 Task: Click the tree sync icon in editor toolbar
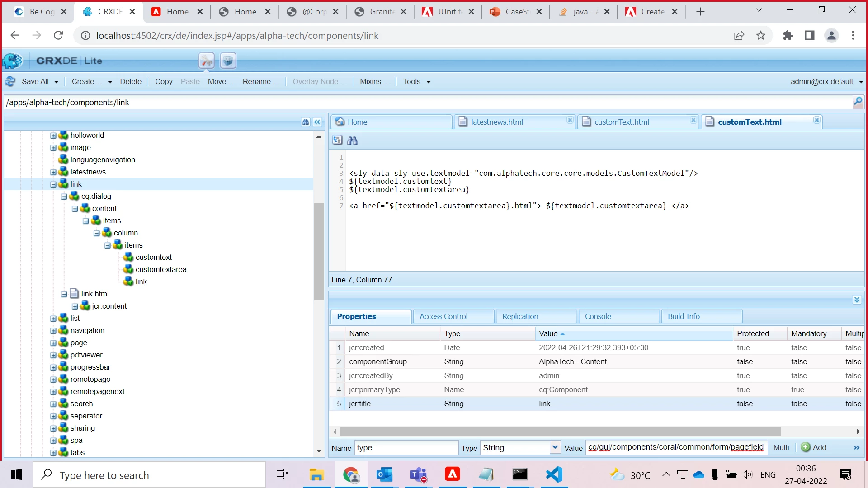[337, 141]
